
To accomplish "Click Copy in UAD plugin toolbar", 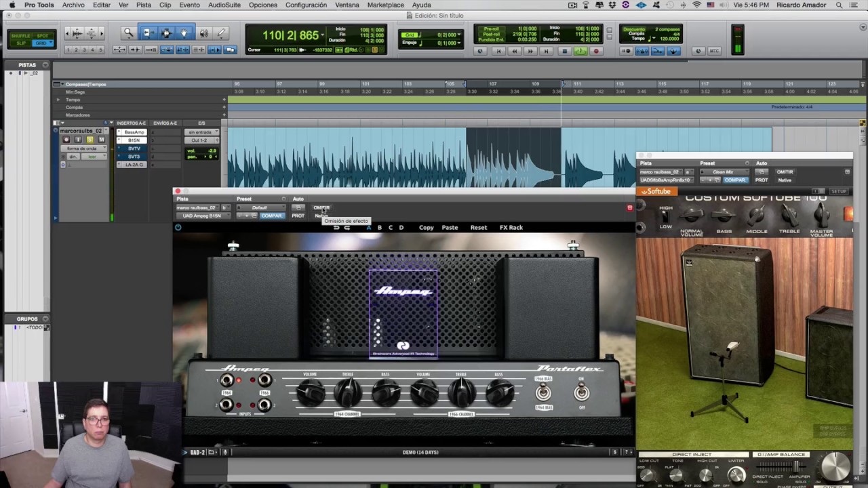I will [x=427, y=228].
